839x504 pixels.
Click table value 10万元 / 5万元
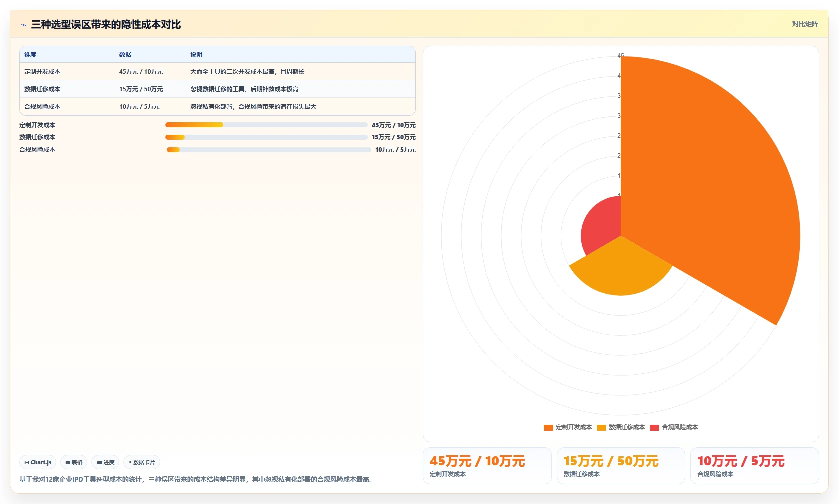point(139,107)
